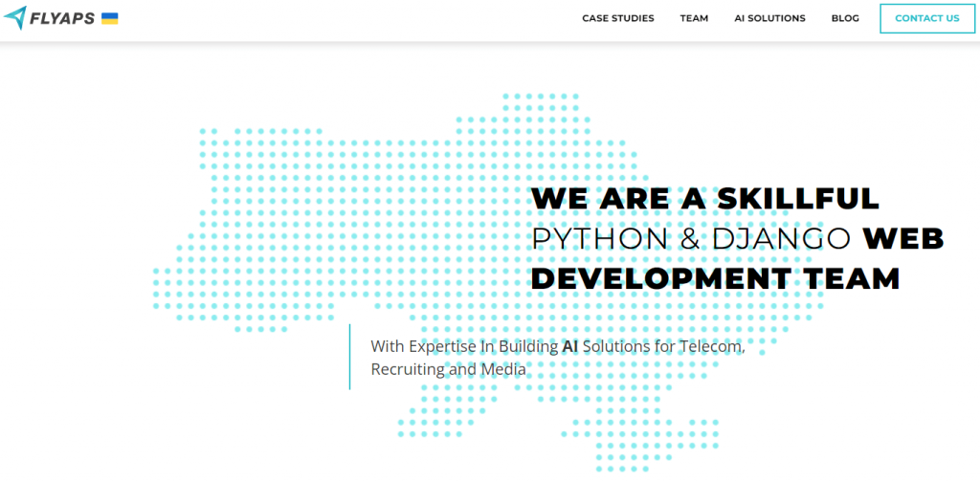This screenshot has height=482, width=980.
Task: Click the Ukrainian flag icon beside logo
Action: 110,19
